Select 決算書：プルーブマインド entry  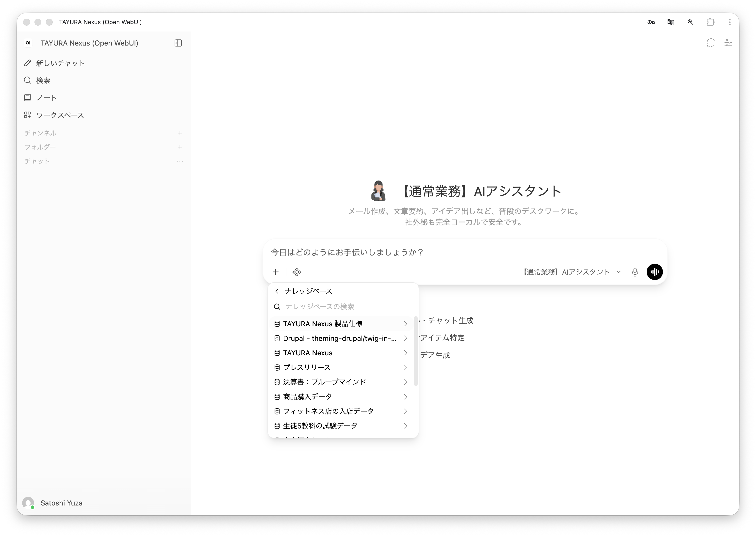[341, 382]
